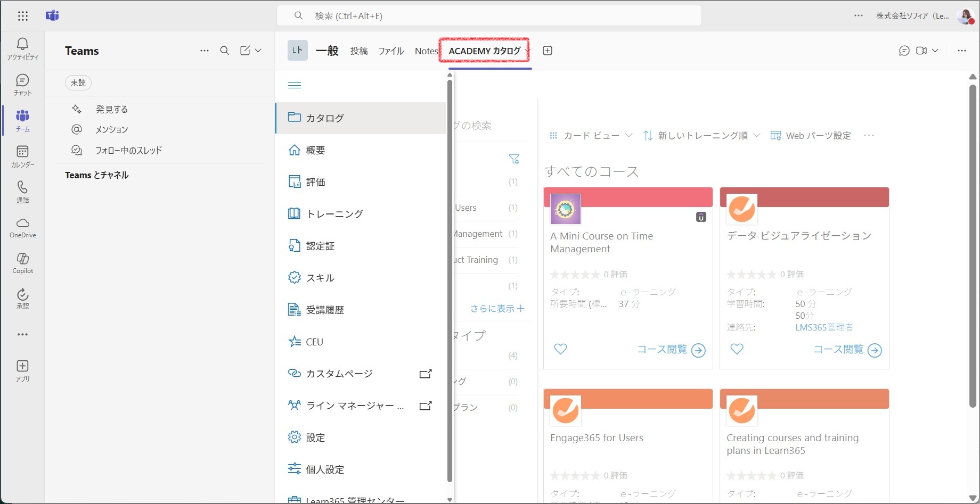Select 認定証 in the navigation menu
Viewport: 980px width, 504px height.
pos(361,246)
